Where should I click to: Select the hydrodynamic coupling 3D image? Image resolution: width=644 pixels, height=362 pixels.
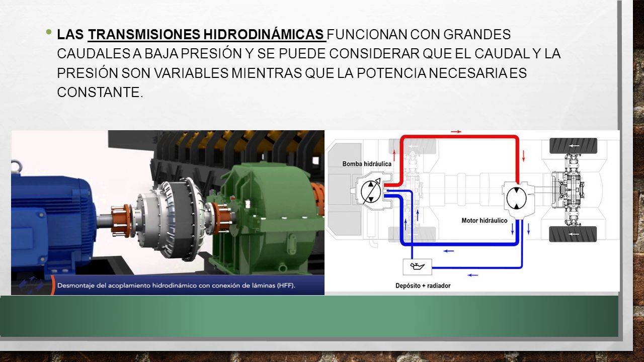[x=168, y=212]
